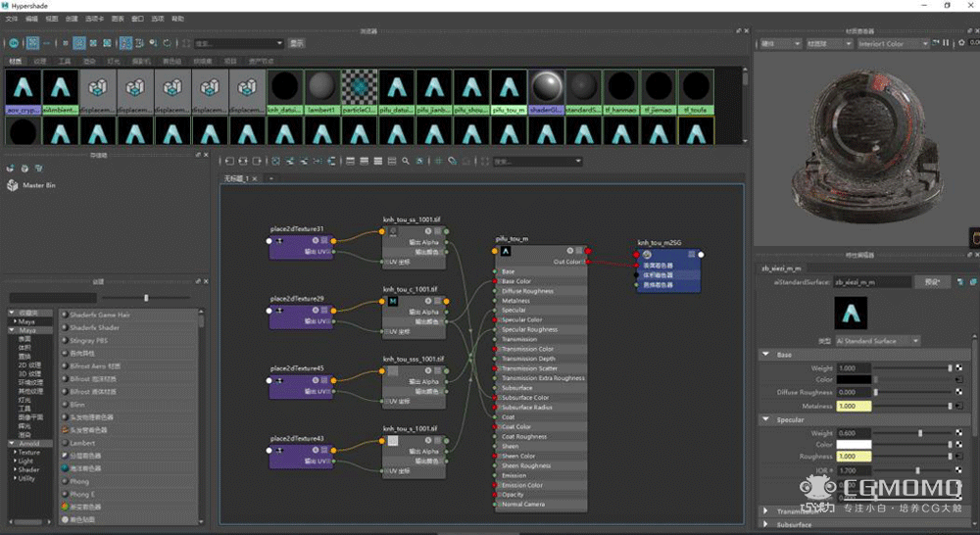Click the knh_tou_sss_1001.tif node title
Viewport: 980px width, 535px height.
(414, 360)
